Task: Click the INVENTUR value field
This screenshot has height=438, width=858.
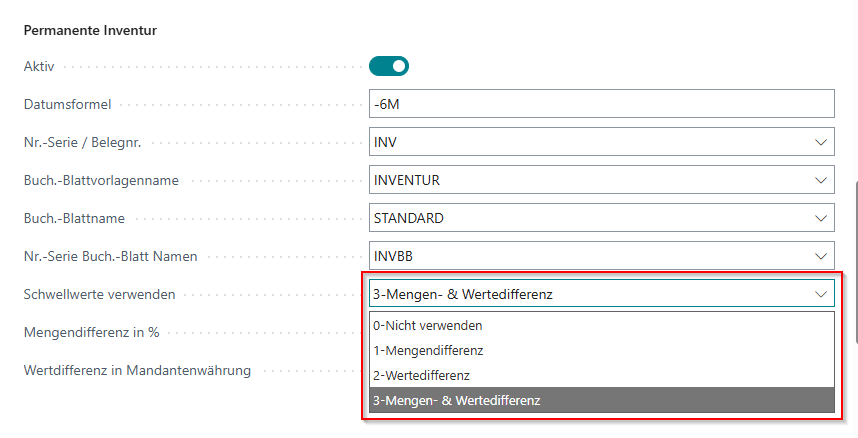Action: point(590,180)
